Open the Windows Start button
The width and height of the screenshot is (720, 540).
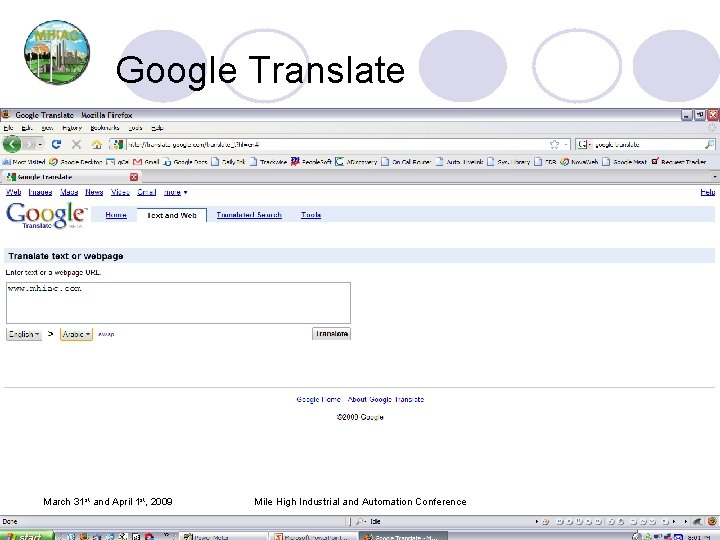(x=27, y=536)
